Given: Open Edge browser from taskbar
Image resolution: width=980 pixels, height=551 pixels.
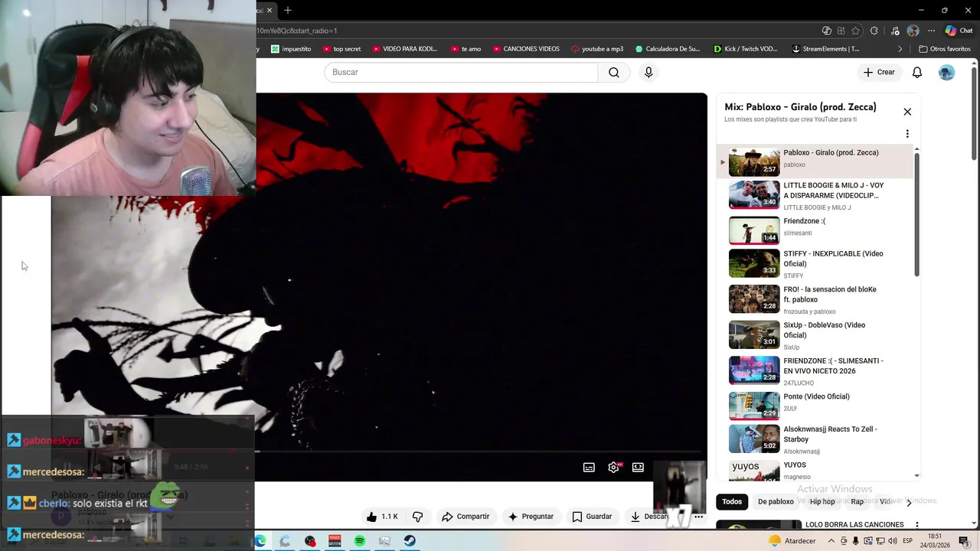Looking at the screenshot, I should point(260,541).
